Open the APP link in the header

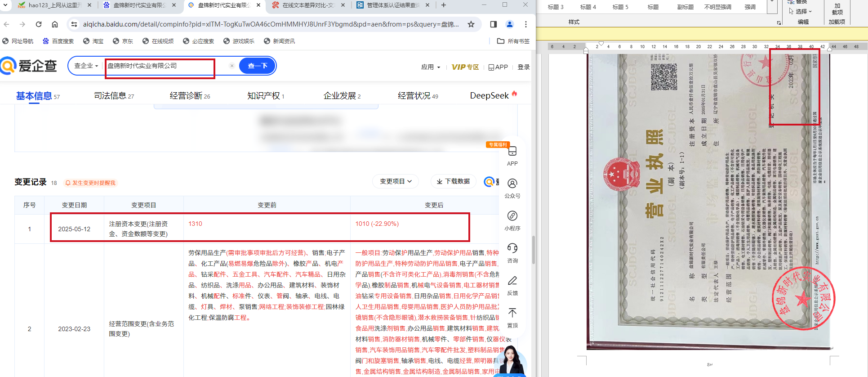coord(498,67)
